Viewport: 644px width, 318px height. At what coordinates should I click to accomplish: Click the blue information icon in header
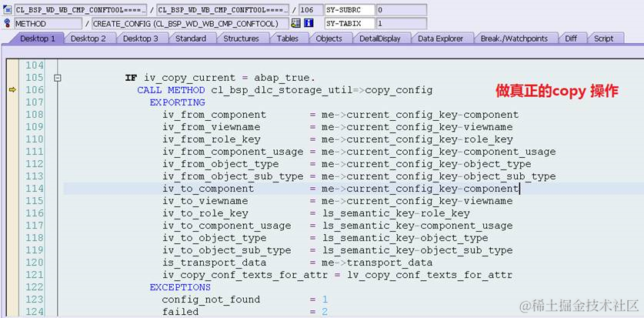(x=309, y=23)
